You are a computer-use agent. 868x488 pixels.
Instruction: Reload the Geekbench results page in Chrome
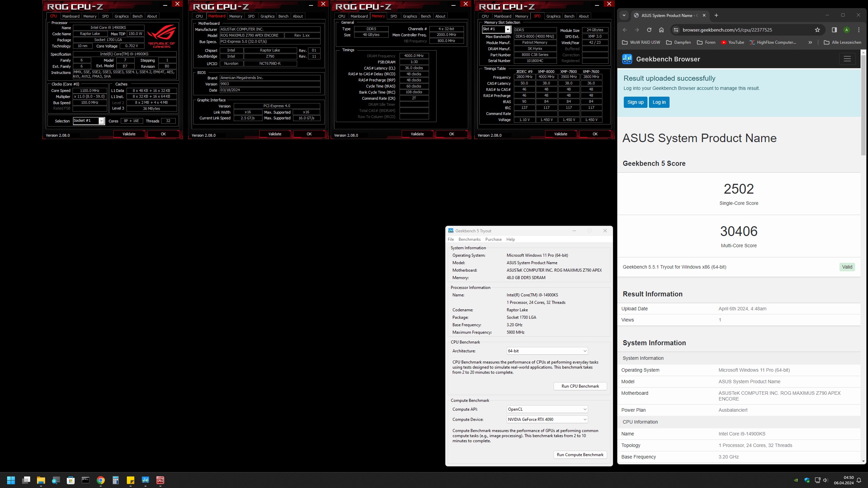tap(649, 30)
